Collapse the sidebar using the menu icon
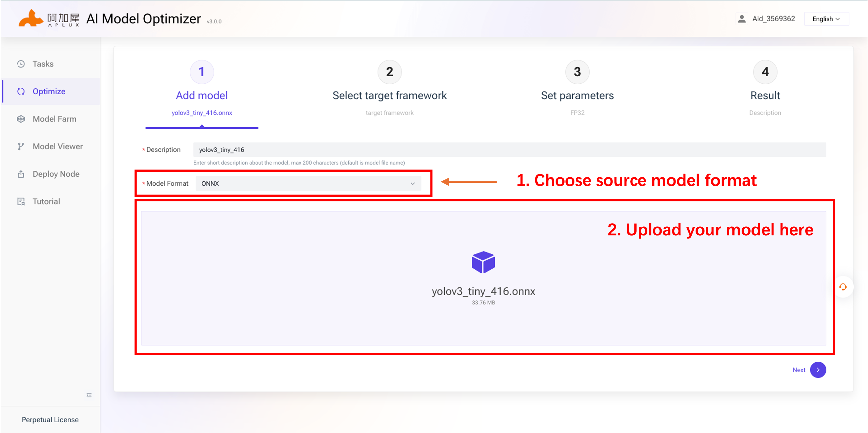 tap(89, 395)
